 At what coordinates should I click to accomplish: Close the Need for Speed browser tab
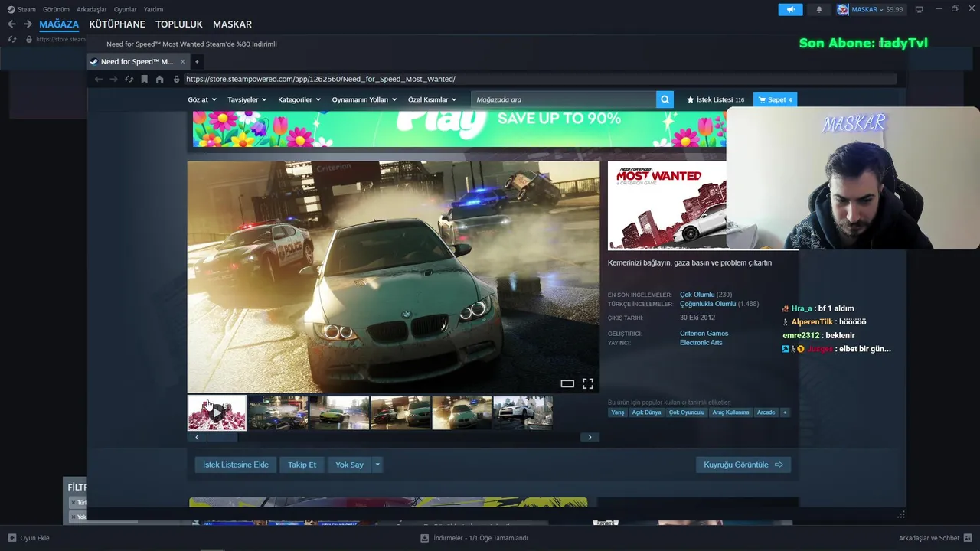(183, 61)
